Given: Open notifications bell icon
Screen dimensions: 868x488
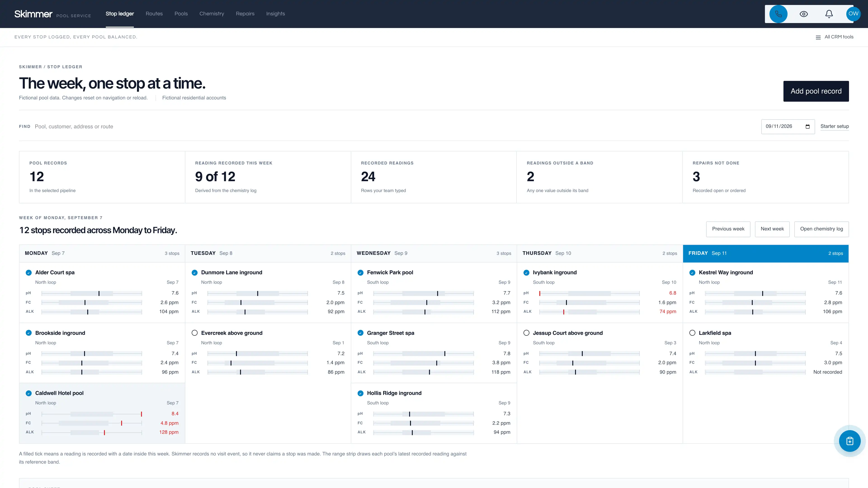Looking at the screenshot, I should [x=829, y=14].
